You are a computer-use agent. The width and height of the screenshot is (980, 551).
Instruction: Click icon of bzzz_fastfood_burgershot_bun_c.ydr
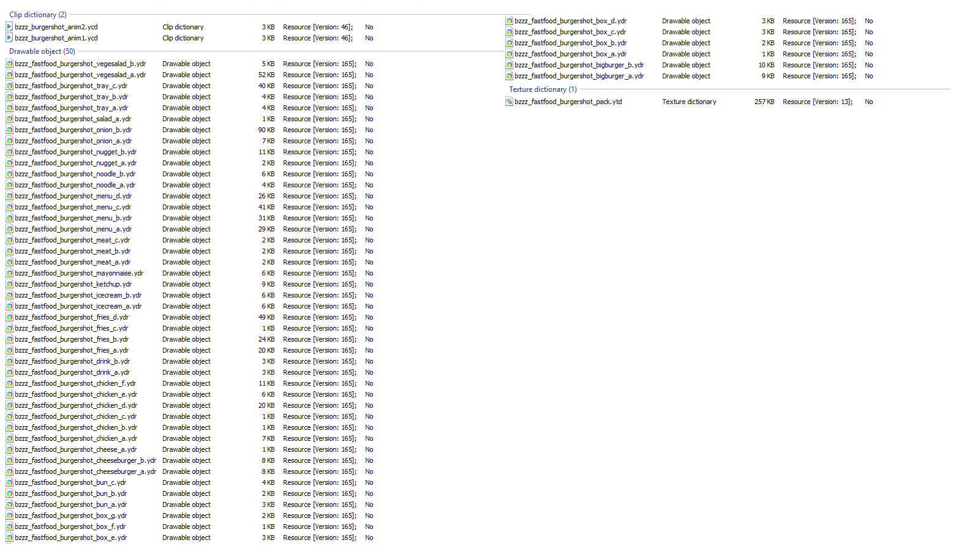coord(9,482)
